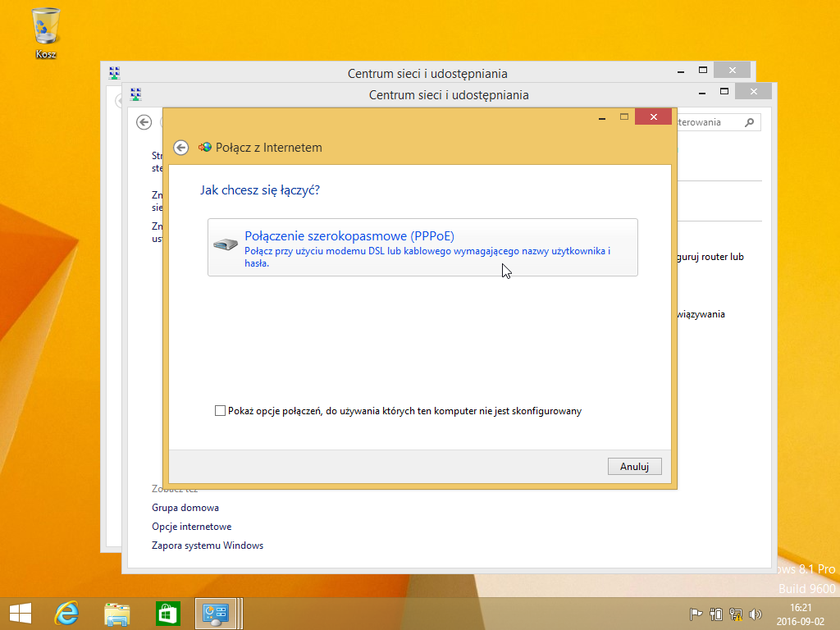This screenshot has height=630, width=840.
Task: Open Opcje internetowe link
Action: (192, 526)
